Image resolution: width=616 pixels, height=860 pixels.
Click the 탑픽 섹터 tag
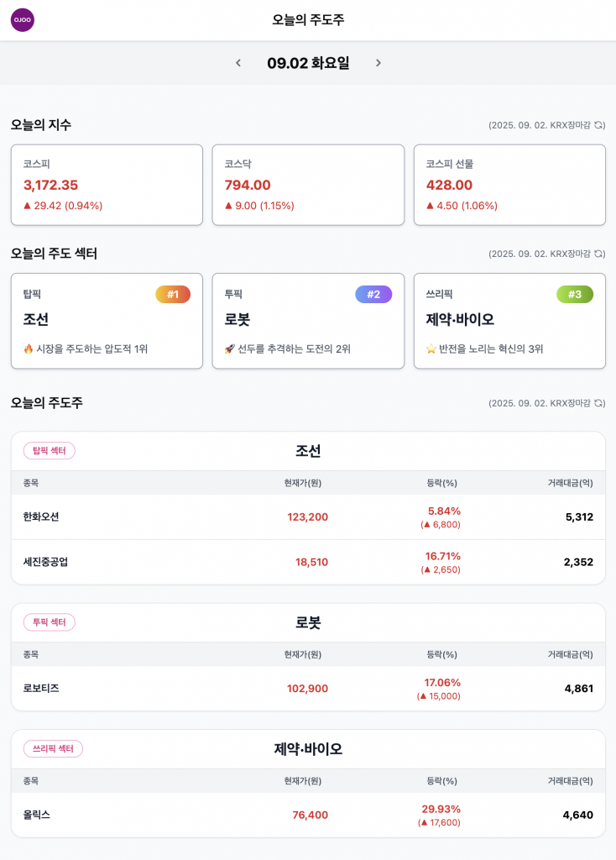pos(50,451)
